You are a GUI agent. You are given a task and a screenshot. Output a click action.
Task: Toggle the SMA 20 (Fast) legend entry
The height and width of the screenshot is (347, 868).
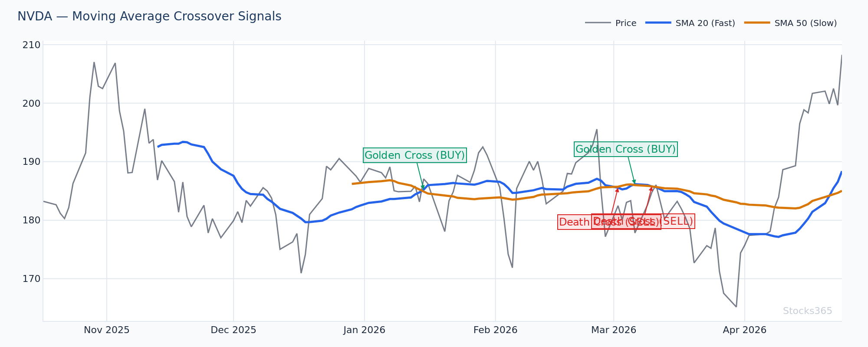pyautogui.click(x=705, y=23)
